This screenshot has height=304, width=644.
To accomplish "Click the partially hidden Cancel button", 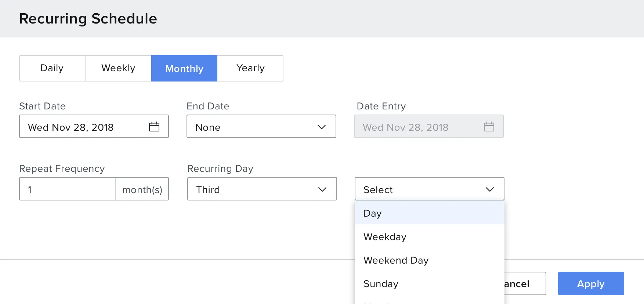I will tap(525, 283).
